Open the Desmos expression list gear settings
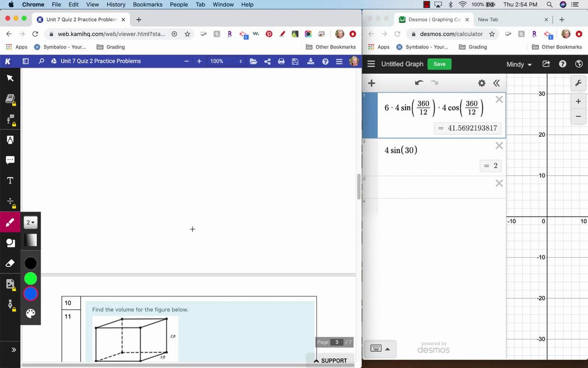This screenshot has width=588, height=368. [482, 83]
